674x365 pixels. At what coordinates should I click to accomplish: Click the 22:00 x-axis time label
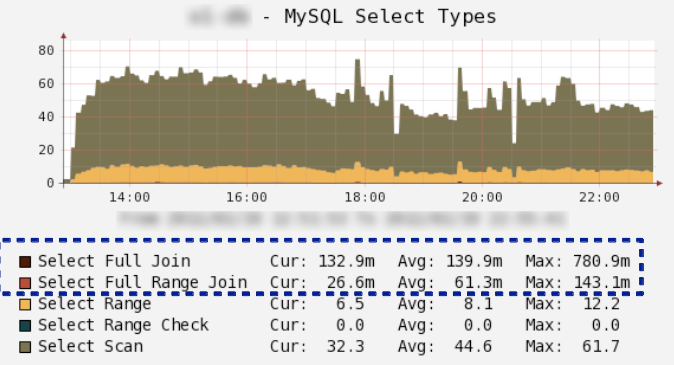click(x=599, y=197)
